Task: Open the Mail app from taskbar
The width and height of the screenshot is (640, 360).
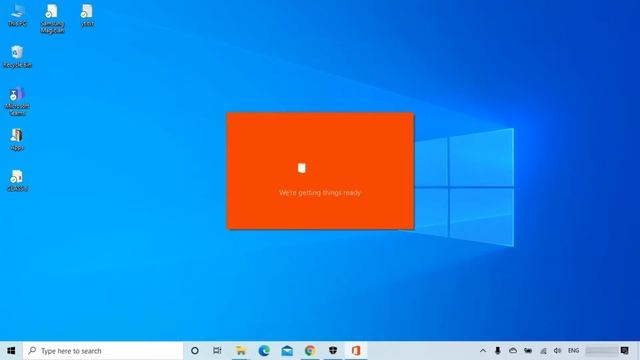Action: (287, 351)
